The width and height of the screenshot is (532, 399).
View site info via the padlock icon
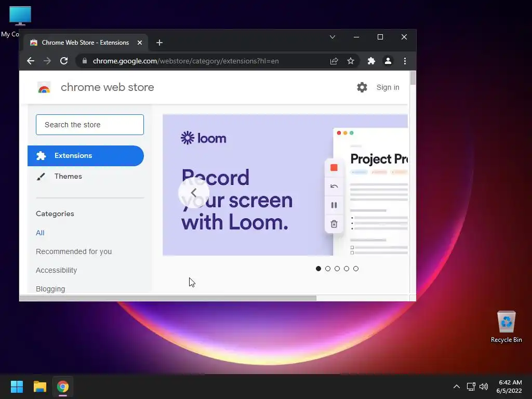point(85,61)
